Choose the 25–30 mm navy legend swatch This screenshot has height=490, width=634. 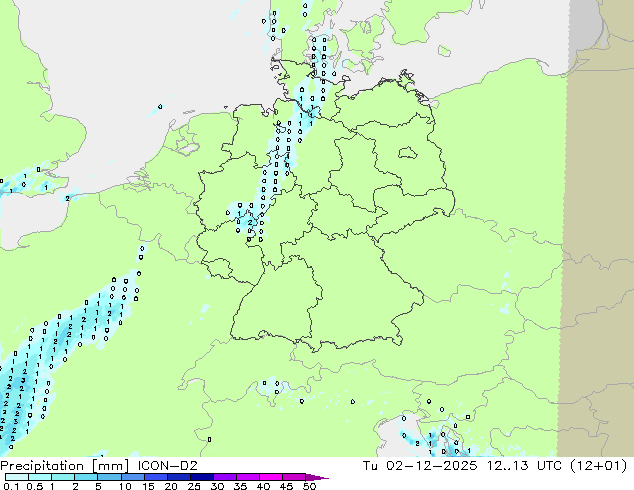coord(201,477)
